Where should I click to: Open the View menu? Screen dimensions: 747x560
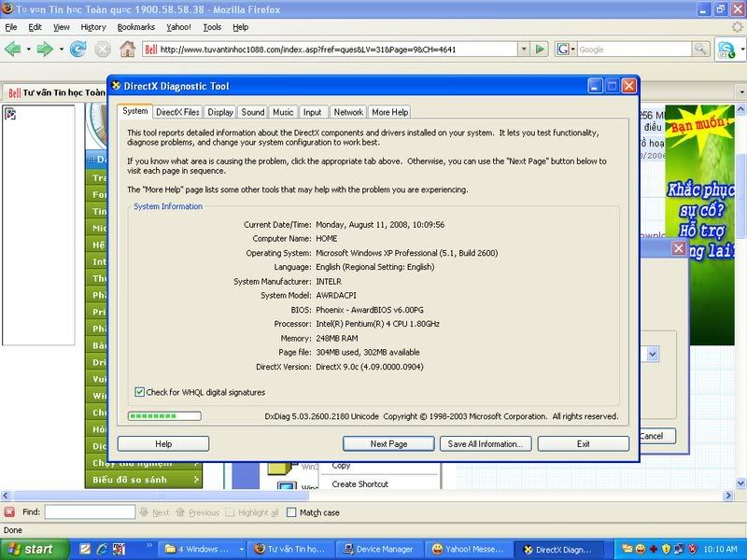click(x=61, y=27)
